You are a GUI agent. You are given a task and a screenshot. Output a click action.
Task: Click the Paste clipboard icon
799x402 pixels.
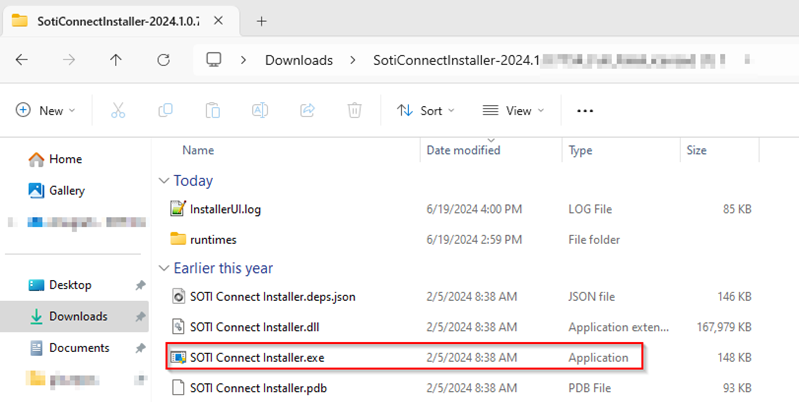pos(212,110)
